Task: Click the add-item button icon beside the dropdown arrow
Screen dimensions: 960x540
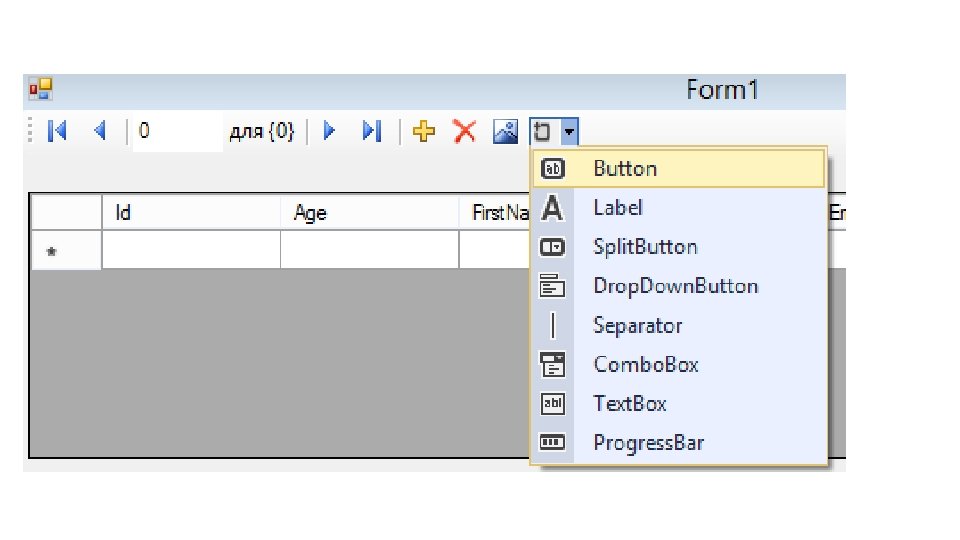Action: pos(543,131)
